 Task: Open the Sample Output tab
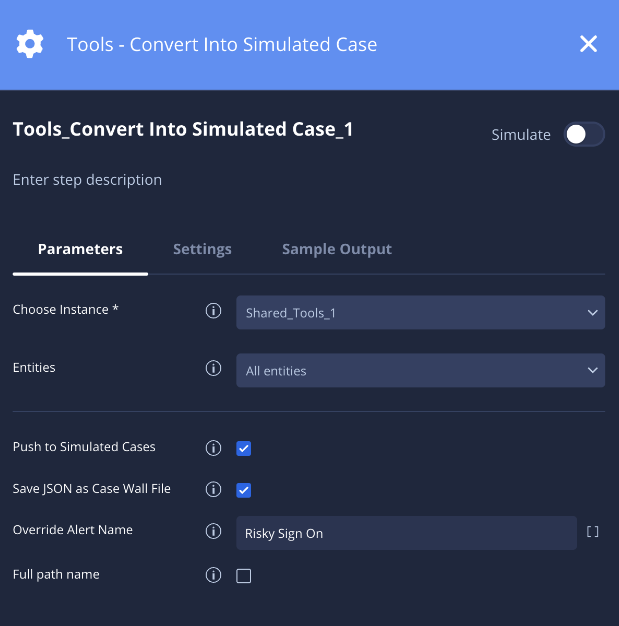point(336,249)
